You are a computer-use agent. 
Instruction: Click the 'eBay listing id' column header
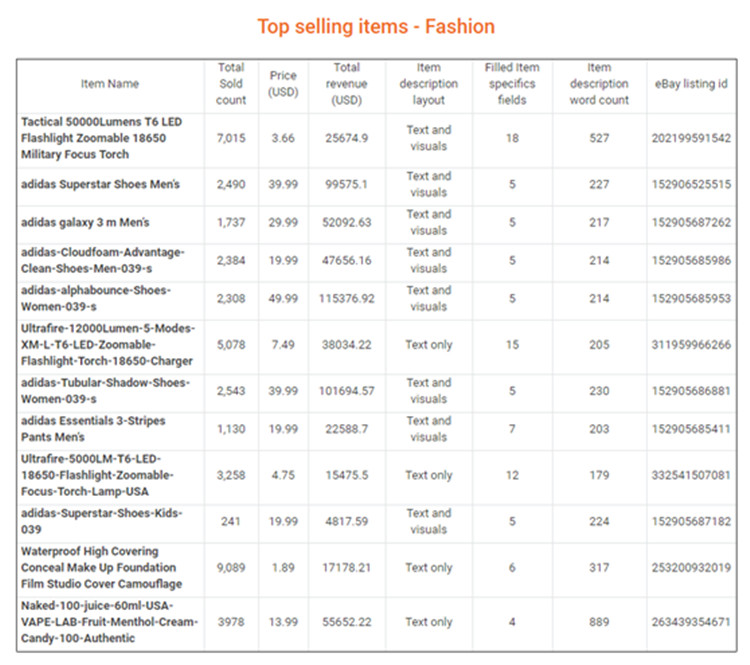(691, 84)
